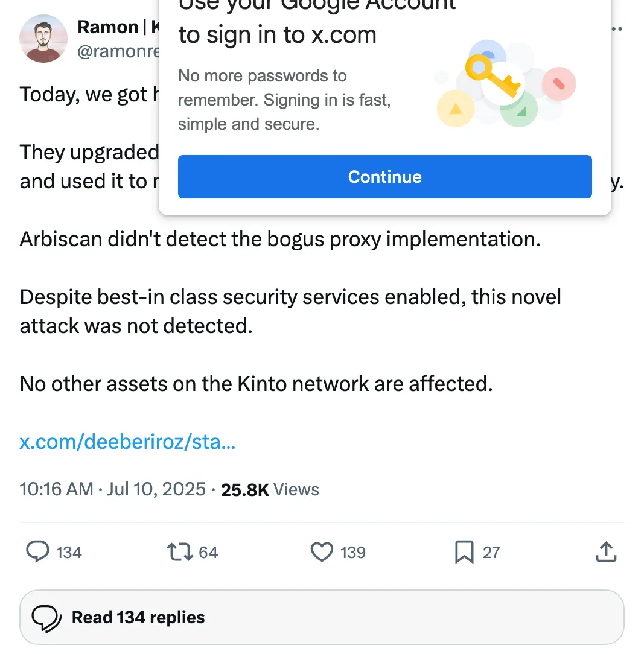Click the reply speech bubble icon
644x654 pixels.
click(37, 551)
